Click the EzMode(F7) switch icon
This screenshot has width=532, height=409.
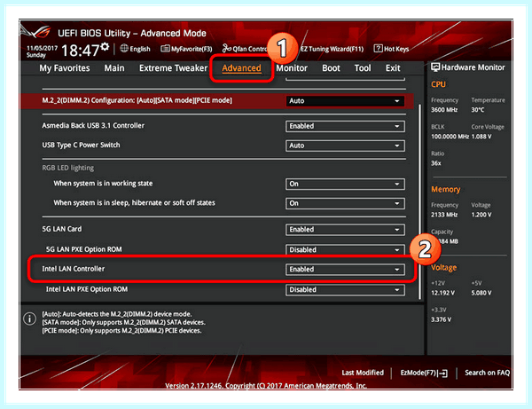point(442,374)
